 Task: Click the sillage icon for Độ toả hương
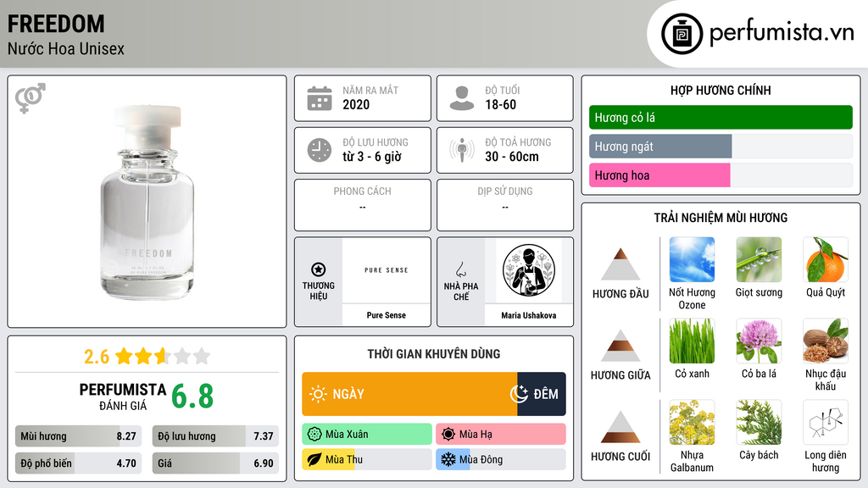pyautogui.click(x=462, y=150)
